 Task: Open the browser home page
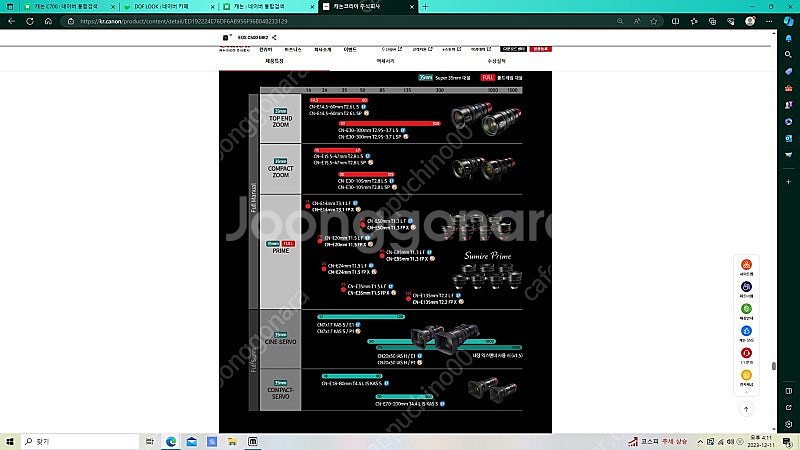coord(48,21)
